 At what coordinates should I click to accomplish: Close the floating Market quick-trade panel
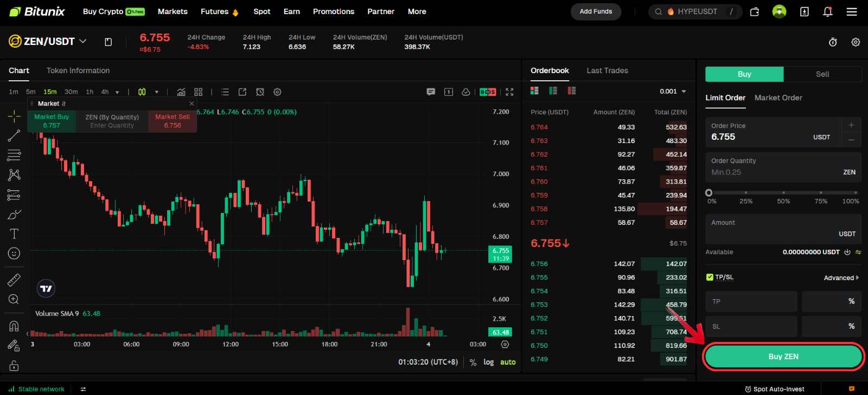pyautogui.click(x=192, y=103)
